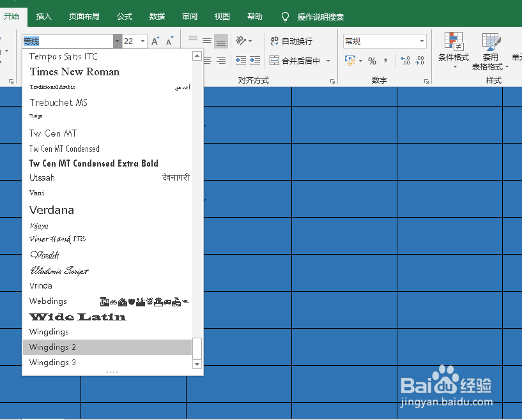The height and width of the screenshot is (420, 522).
Task: Click the Increase Font Size icon
Action: pyautogui.click(x=154, y=40)
